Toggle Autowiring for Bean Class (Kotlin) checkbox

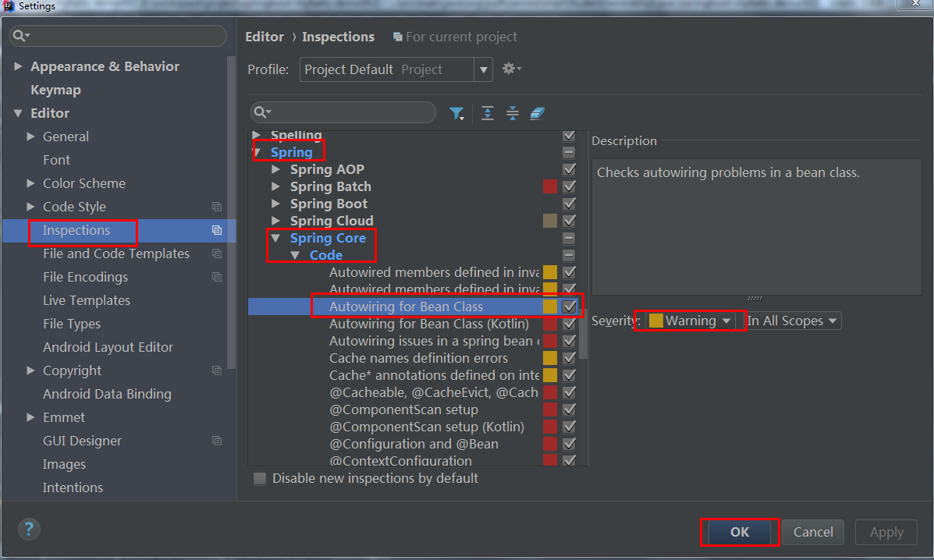tap(569, 324)
